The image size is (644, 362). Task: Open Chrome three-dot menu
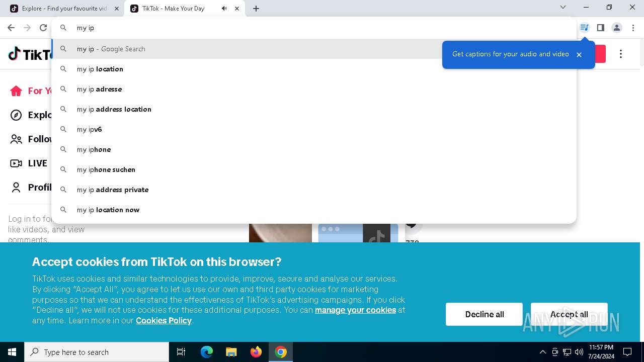tap(633, 28)
